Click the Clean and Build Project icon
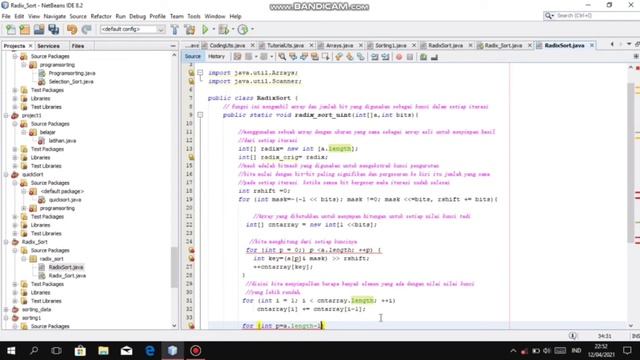The height and width of the screenshot is (360, 640). click(190, 29)
